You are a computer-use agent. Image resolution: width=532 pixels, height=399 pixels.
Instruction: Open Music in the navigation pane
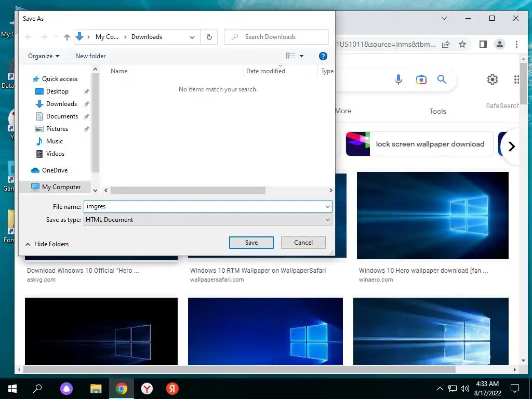click(49, 141)
